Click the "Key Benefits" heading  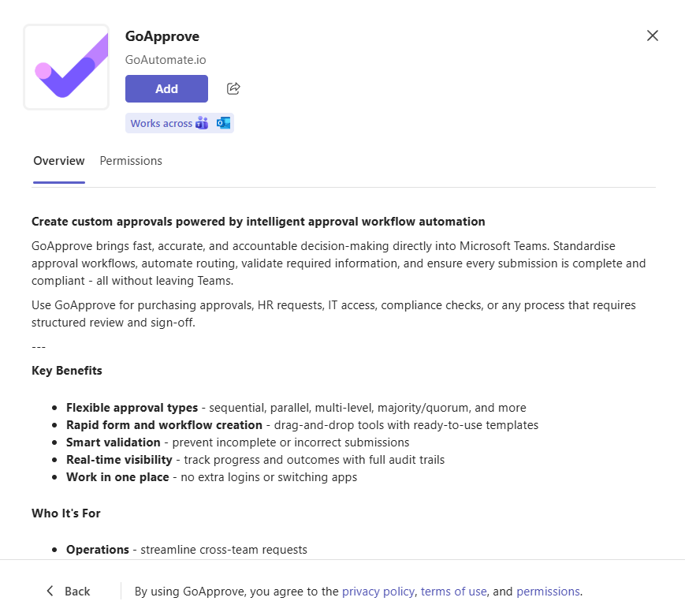point(67,371)
